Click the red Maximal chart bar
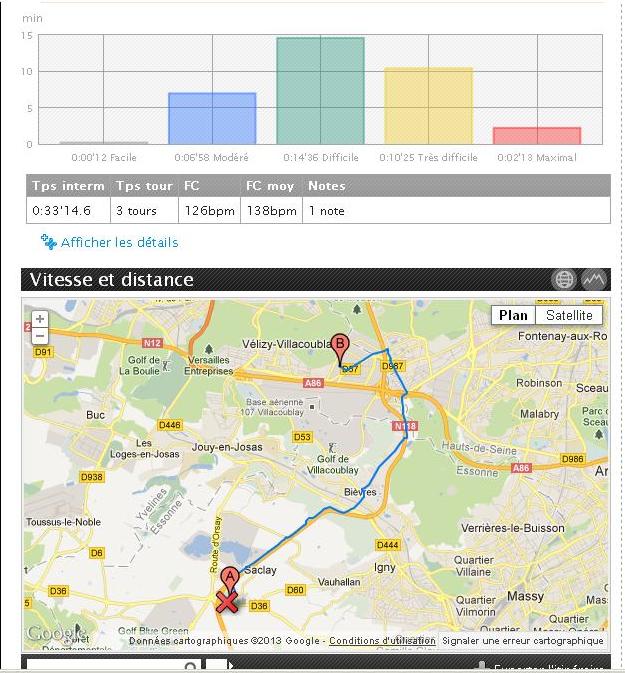Viewport: 625px width, 673px height. (x=537, y=136)
